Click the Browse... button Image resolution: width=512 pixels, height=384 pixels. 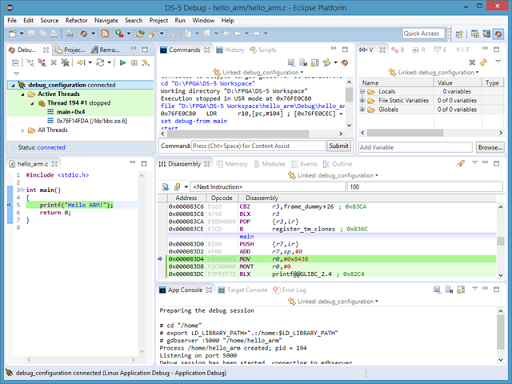490,147
